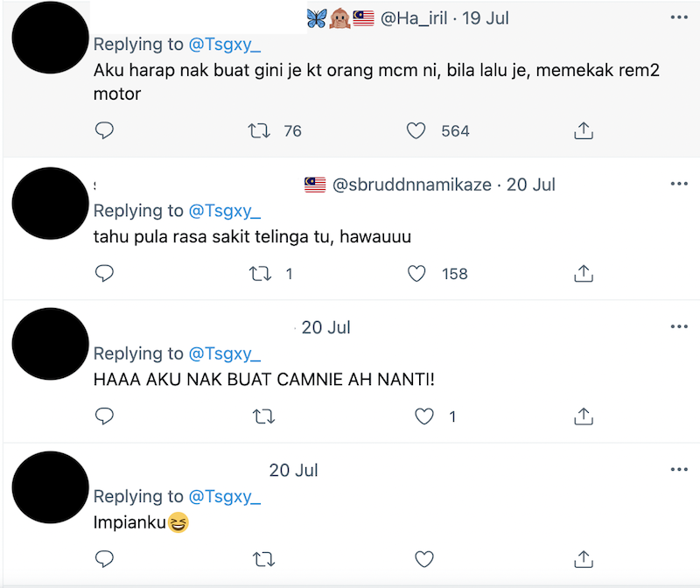Retweet the "tahu pula rasa sakit" tweet
This screenshot has height=588, width=700.
tap(260, 274)
